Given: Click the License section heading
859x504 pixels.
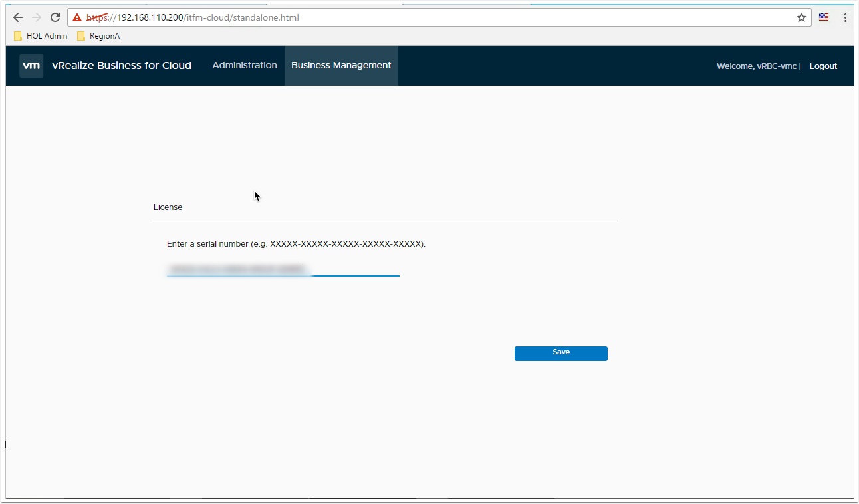Looking at the screenshot, I should click(168, 207).
